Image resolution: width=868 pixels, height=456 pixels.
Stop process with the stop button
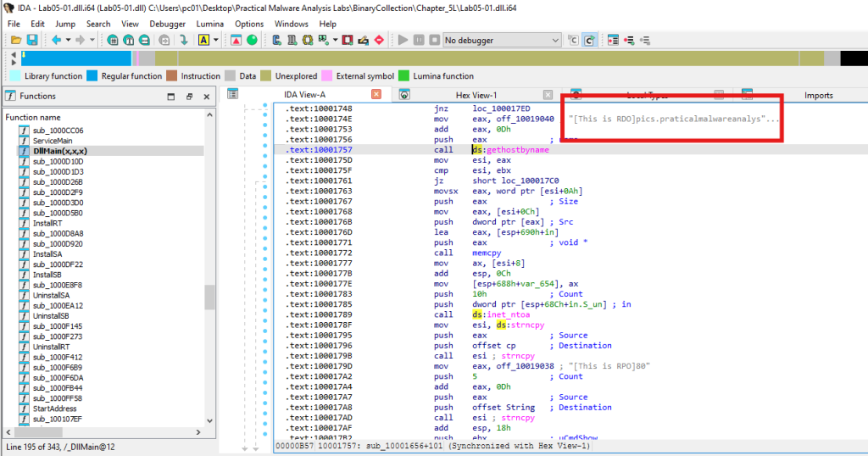435,41
